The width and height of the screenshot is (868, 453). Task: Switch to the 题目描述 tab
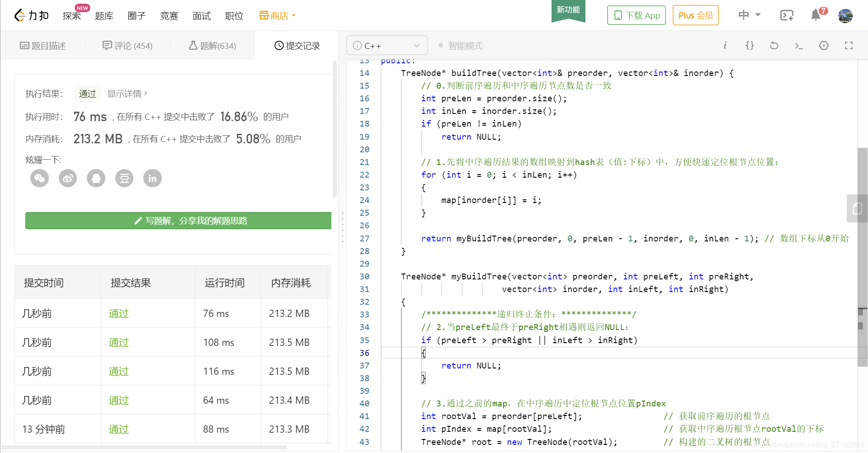(x=43, y=45)
